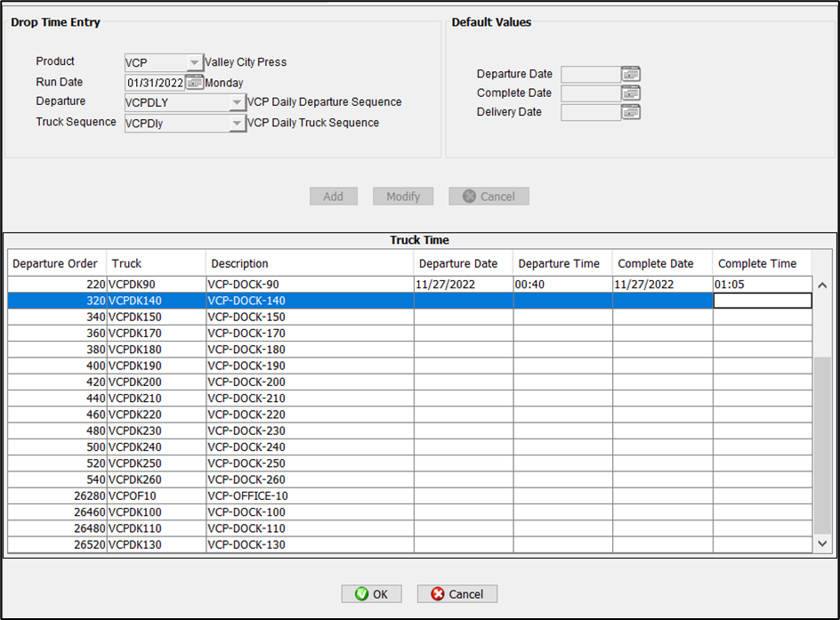The image size is (840, 620).
Task: Click the bottom Cancel button
Action: point(457,594)
